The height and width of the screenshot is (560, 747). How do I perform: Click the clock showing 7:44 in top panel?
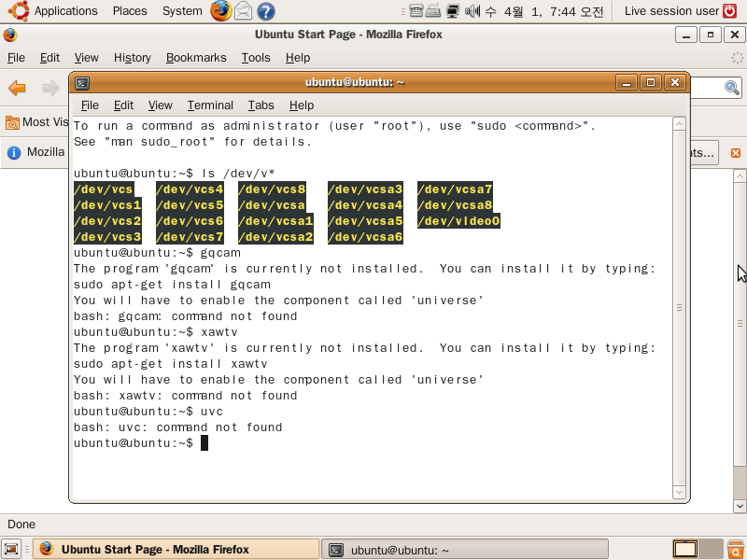coord(544,11)
